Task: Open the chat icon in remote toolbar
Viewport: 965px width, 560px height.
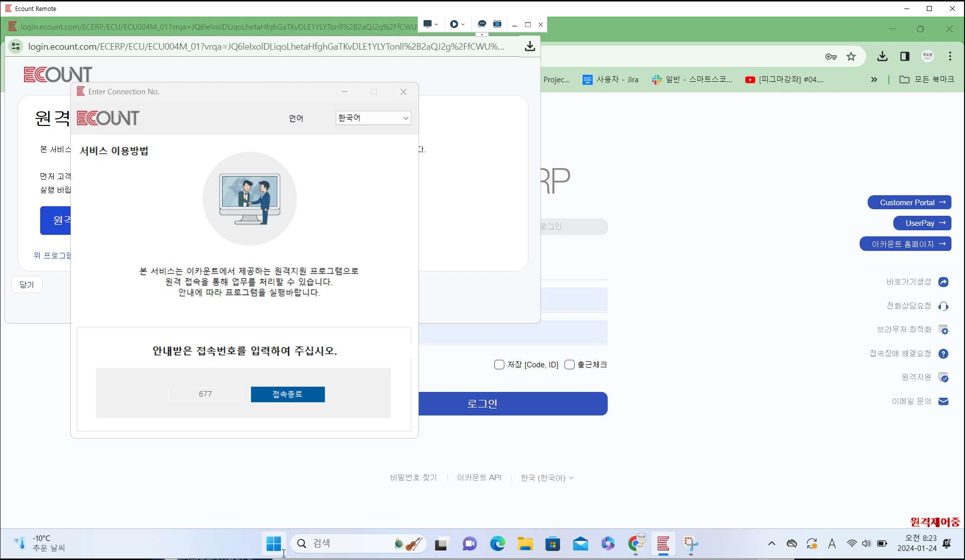Action: point(482,24)
